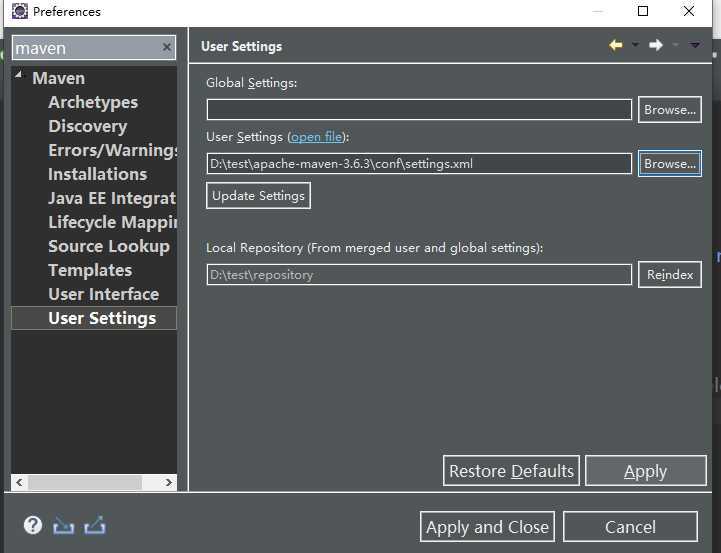Screen dimensions: 721x553
Task: Open the Installations preference page
Action: pyautogui.click(x=98, y=174)
